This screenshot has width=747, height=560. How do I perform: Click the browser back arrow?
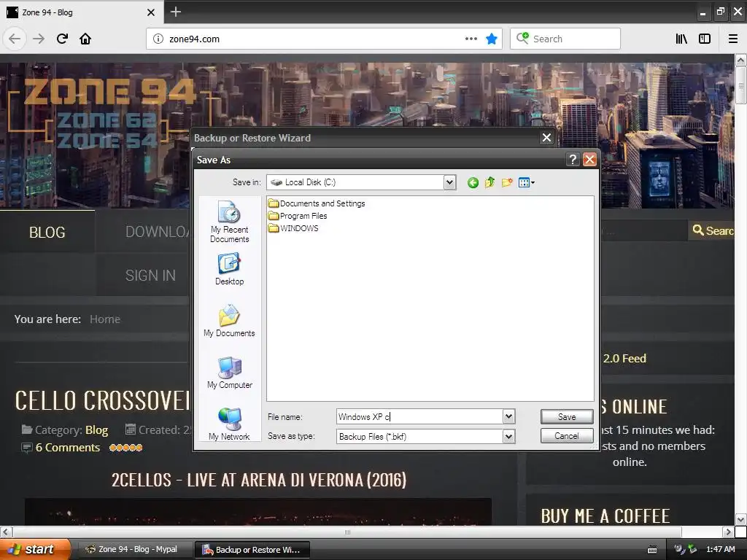[x=15, y=39]
